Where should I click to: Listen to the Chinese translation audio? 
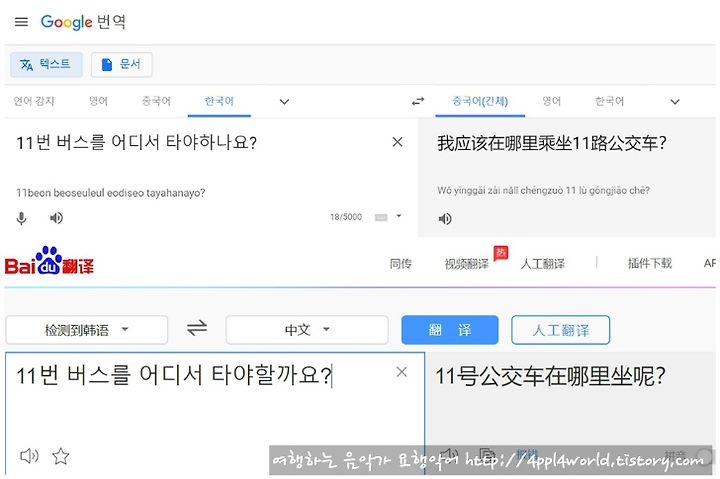pyautogui.click(x=444, y=219)
